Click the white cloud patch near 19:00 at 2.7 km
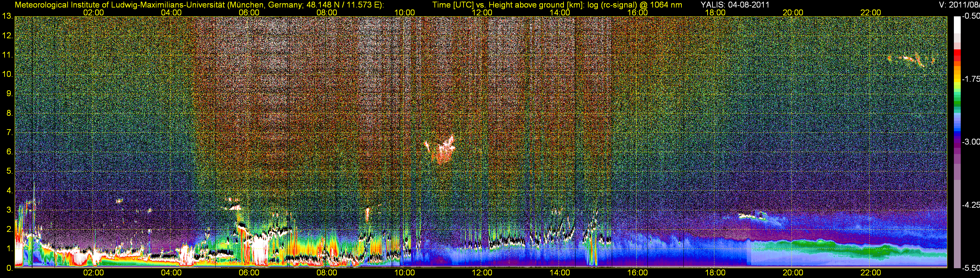The height and width of the screenshot is (278, 980). [x=753, y=216]
